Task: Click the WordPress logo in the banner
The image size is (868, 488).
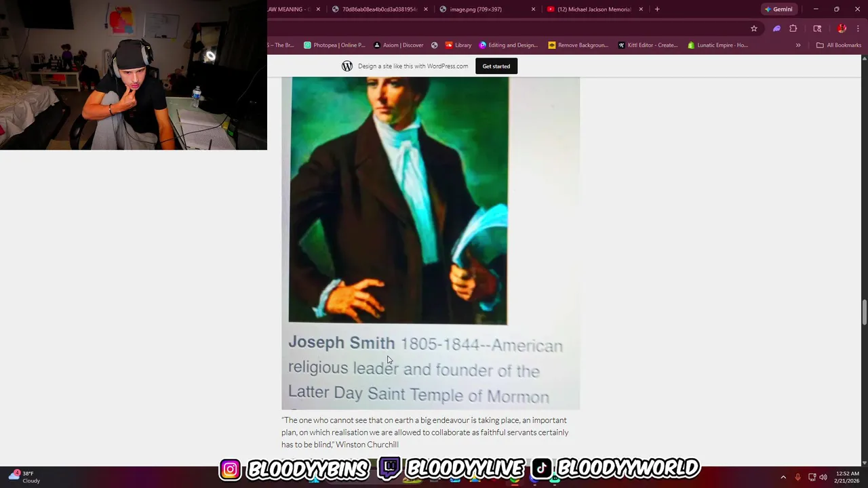Action: [x=347, y=66]
